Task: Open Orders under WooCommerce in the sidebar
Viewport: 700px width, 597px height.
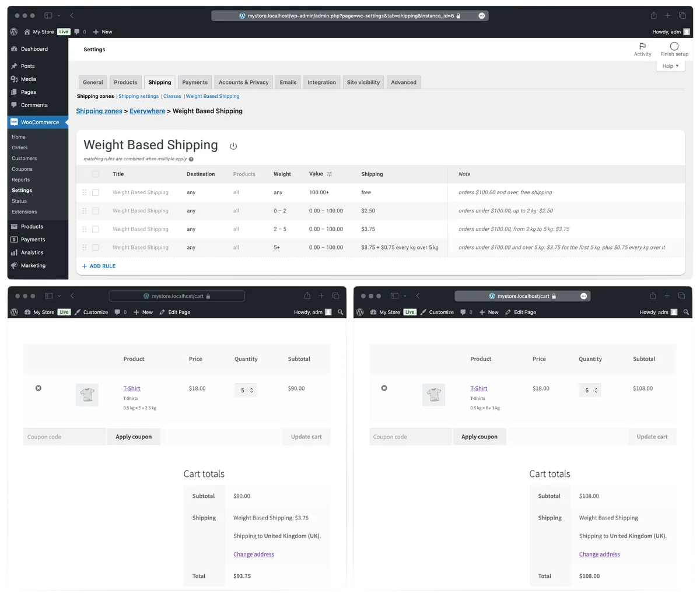Action: (20, 148)
